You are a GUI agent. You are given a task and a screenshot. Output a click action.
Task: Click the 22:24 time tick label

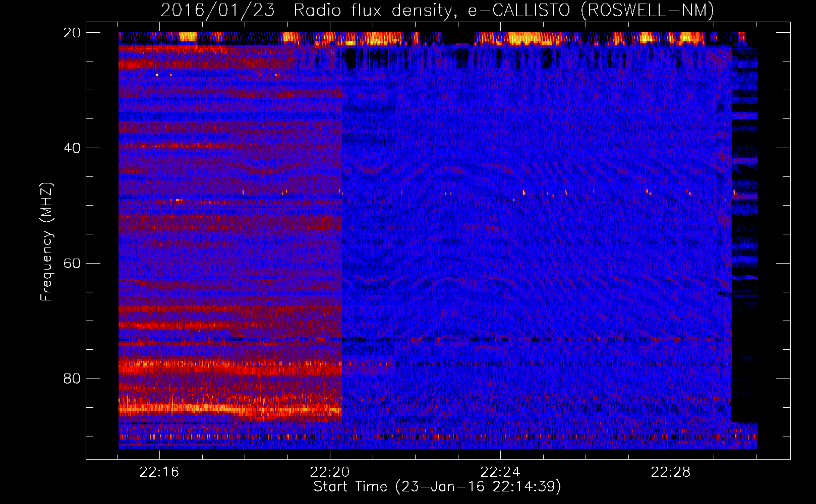coord(500,472)
